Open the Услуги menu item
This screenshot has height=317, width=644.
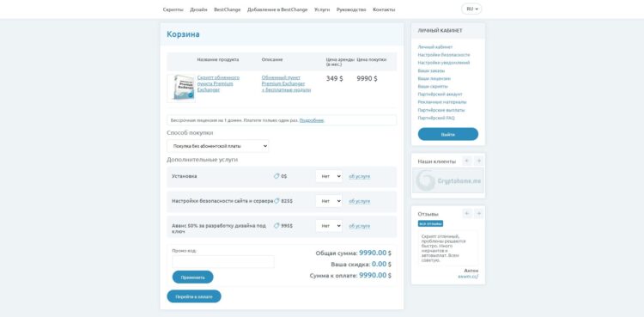click(322, 9)
